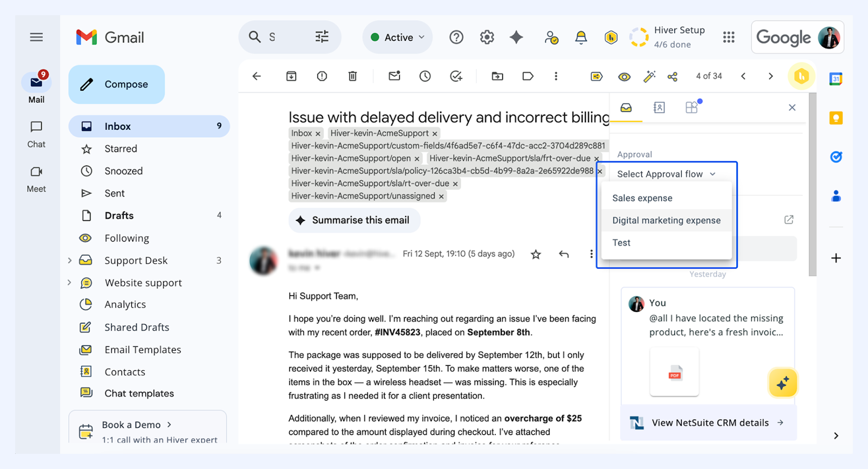Switch to the Hiver conversation tab

tap(626, 107)
